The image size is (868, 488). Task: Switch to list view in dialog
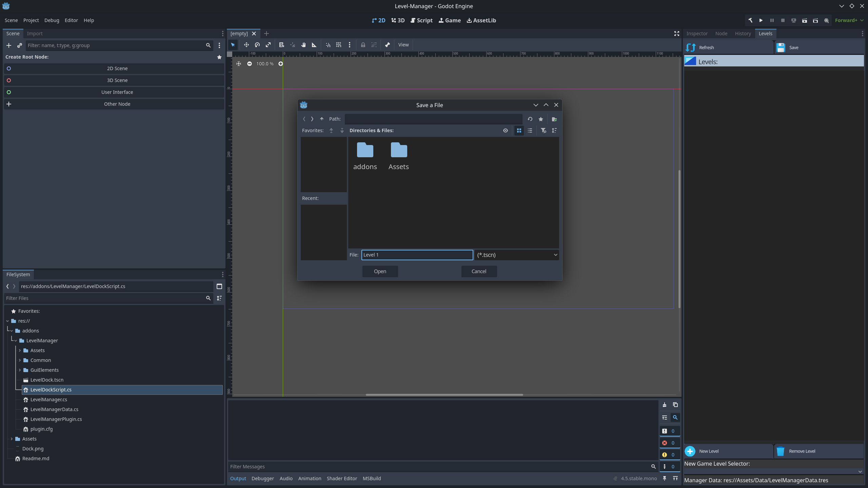tap(530, 130)
